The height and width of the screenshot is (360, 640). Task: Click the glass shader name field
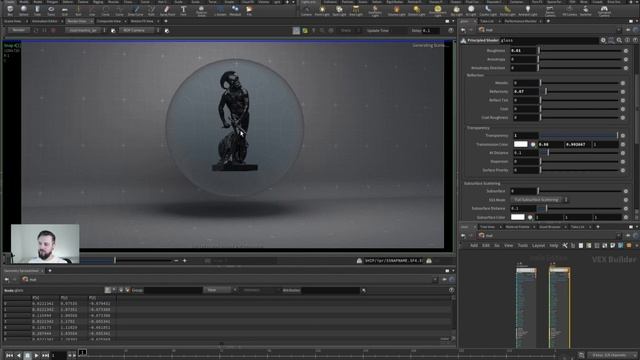[x=549, y=40]
